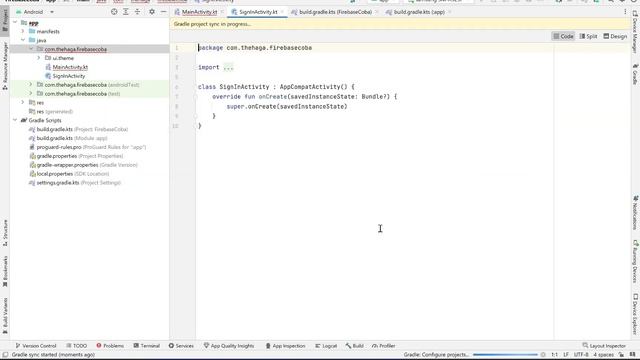Close the SignInActivity.kt tab

[x=282, y=12]
